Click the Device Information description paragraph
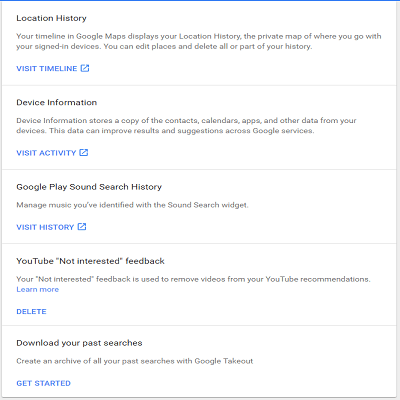 coord(186,126)
